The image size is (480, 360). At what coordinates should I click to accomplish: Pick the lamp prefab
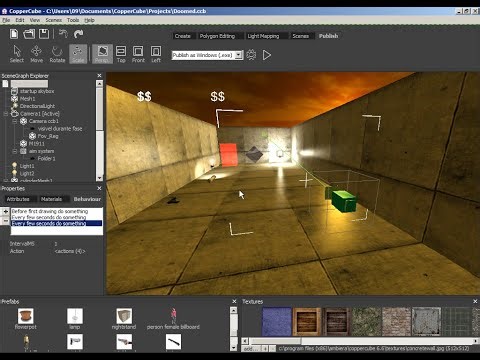(x=75, y=319)
